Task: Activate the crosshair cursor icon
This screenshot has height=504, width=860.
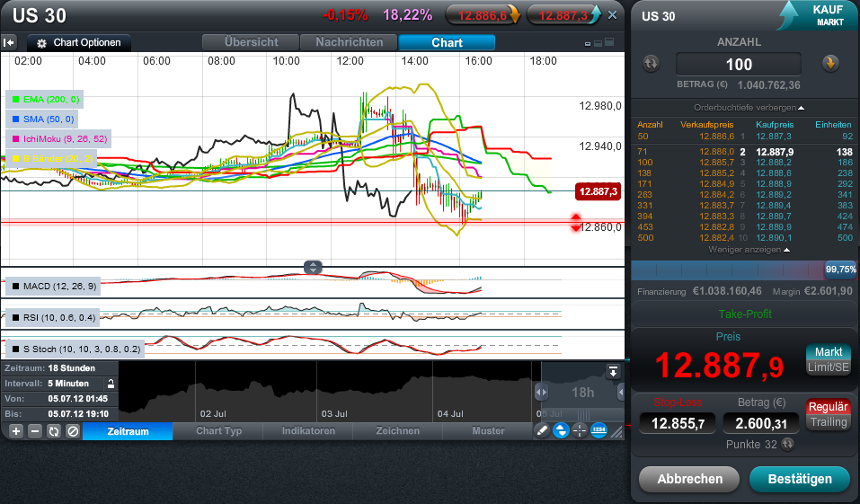Action: (x=580, y=431)
